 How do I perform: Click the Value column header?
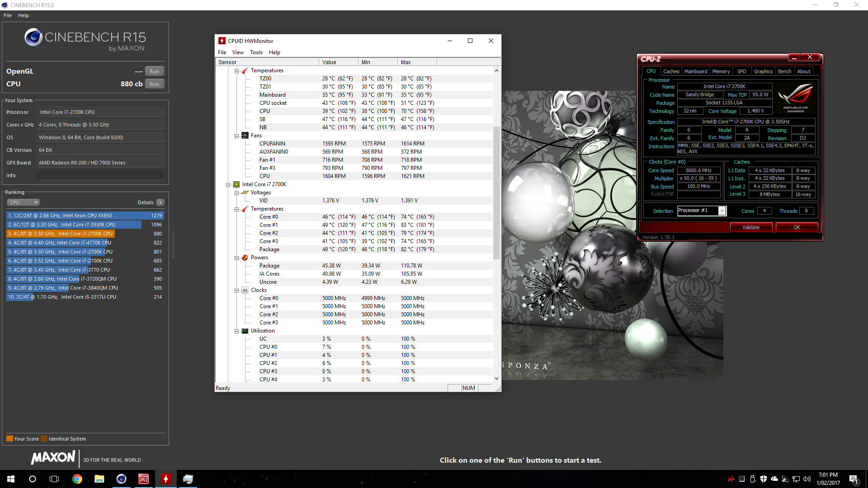click(x=338, y=62)
